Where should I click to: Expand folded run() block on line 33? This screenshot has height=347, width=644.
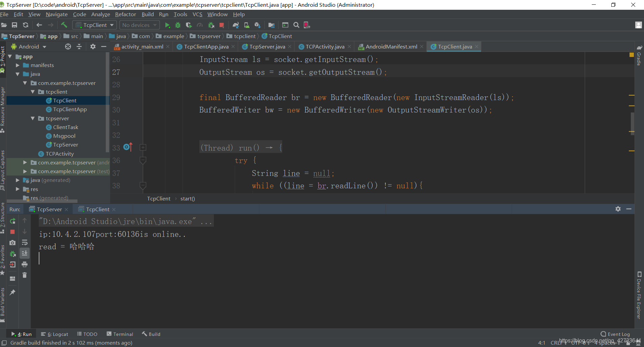point(143,147)
